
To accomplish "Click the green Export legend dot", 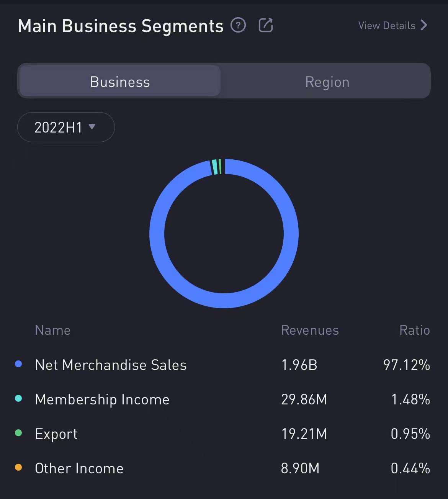I will click(18, 433).
